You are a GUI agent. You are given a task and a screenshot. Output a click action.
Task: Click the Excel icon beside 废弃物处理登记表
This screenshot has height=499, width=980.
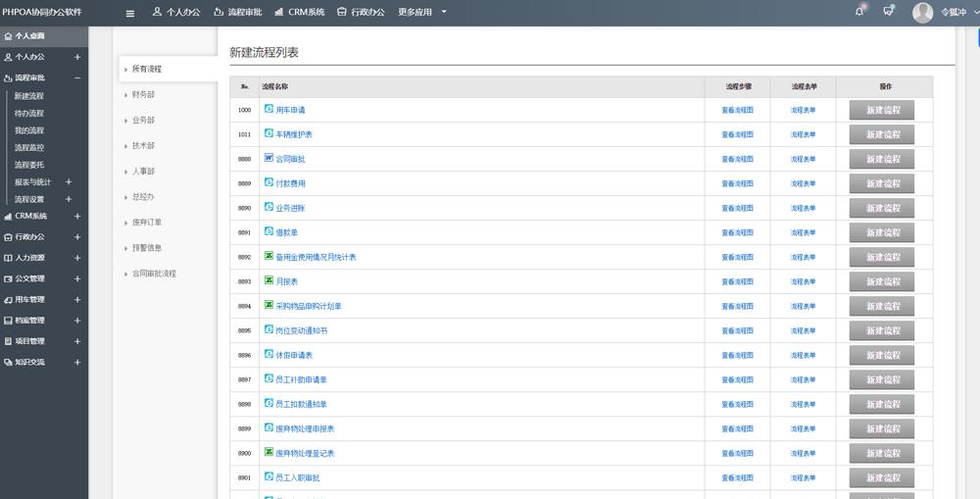pos(269,452)
